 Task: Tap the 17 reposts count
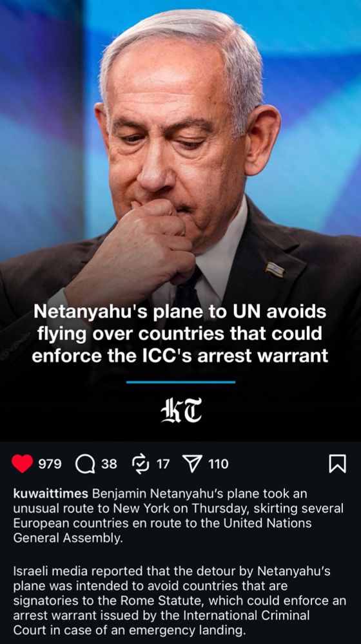coord(163,464)
